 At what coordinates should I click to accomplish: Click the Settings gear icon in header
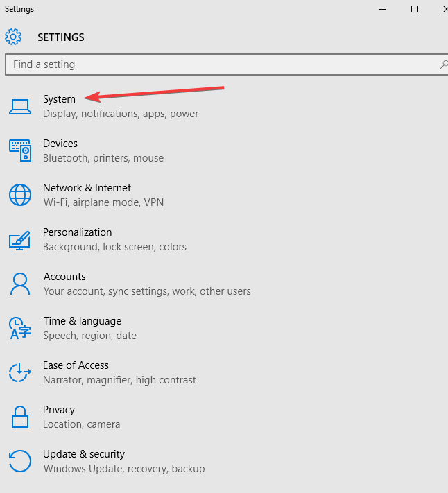pyautogui.click(x=13, y=37)
